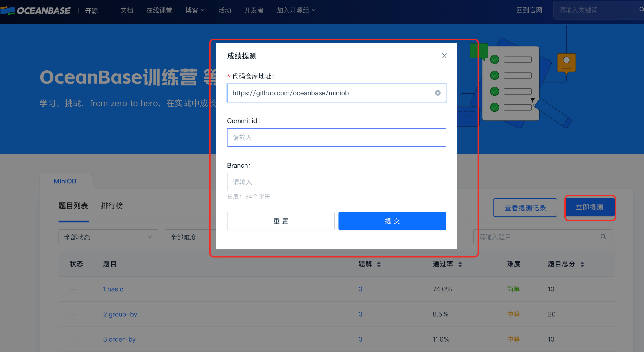Click the 题解 count for 1.basic
The width and height of the screenshot is (644, 352).
point(360,289)
